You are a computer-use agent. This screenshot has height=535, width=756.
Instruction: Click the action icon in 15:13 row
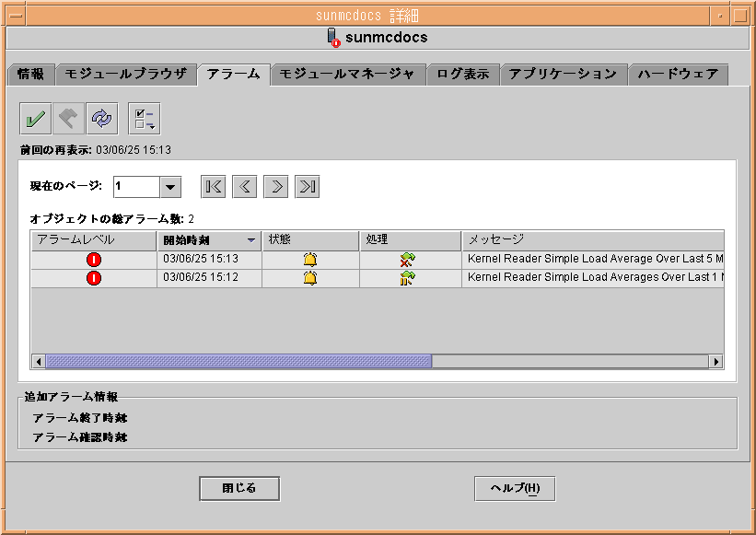(x=407, y=260)
